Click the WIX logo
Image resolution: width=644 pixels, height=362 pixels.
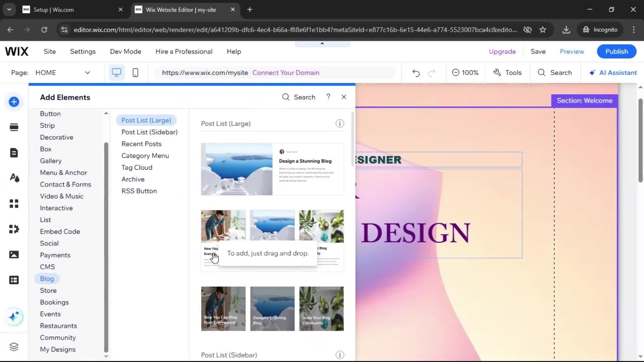[16, 52]
